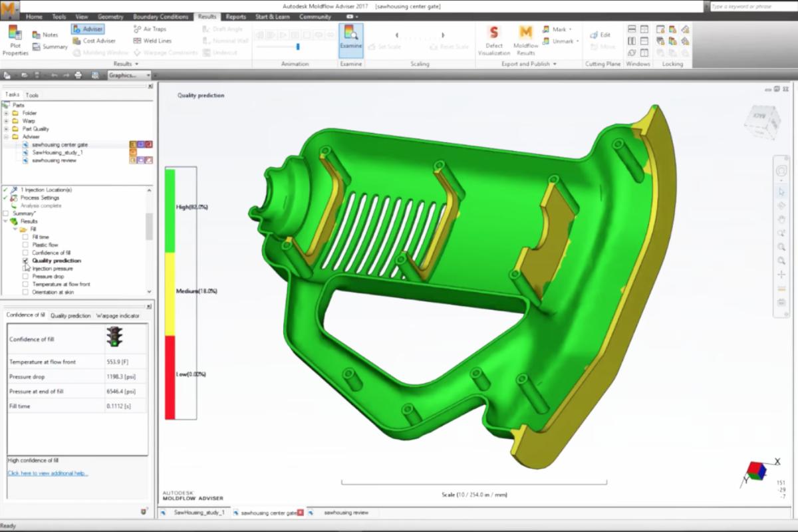
Task: Switch to the Geometry ribbon tab
Action: 110,17
